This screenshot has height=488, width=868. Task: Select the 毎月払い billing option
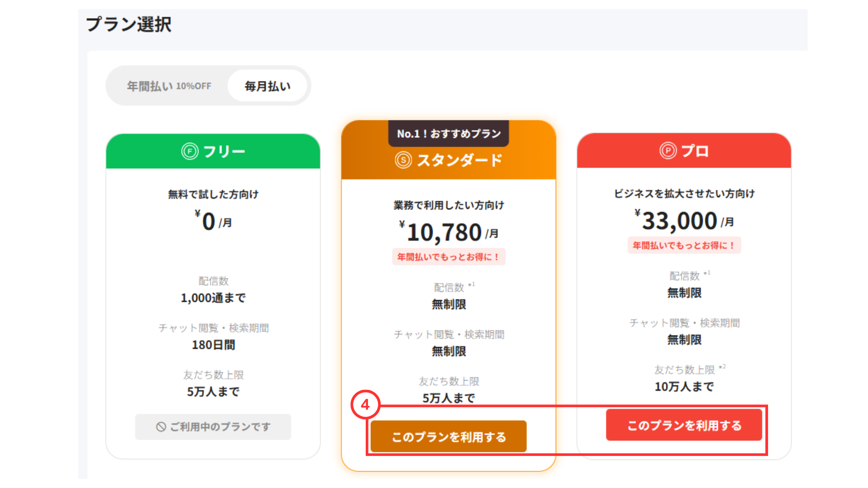pyautogui.click(x=268, y=86)
